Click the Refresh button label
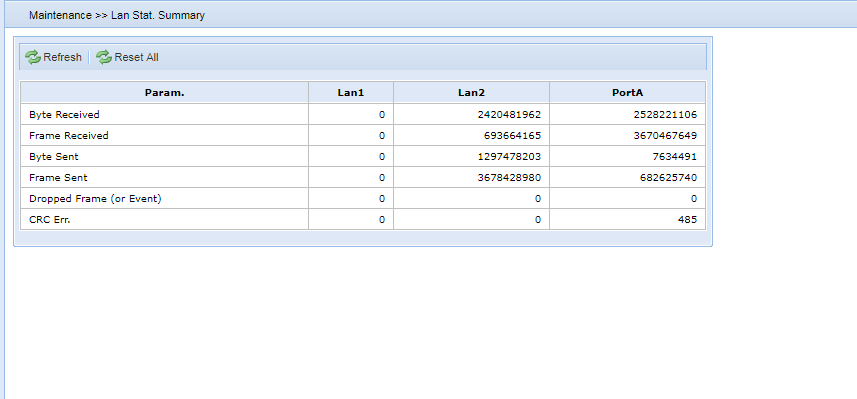This screenshot has width=857, height=399. (62, 57)
